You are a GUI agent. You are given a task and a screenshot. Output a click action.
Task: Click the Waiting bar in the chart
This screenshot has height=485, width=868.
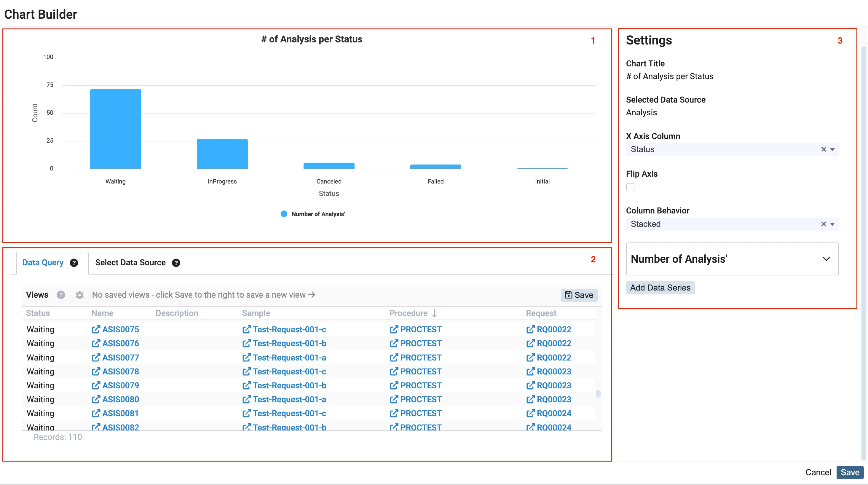[x=115, y=129]
